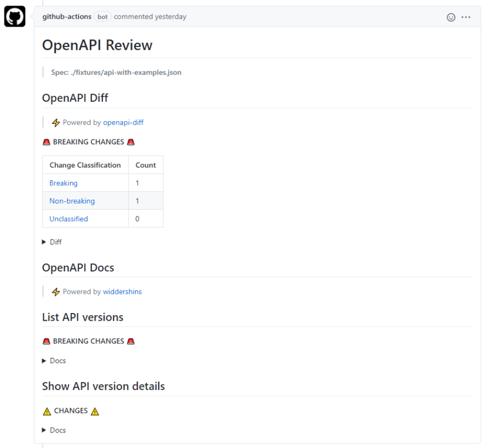
Task: Open the Breaking classification link
Action: pyautogui.click(x=63, y=183)
